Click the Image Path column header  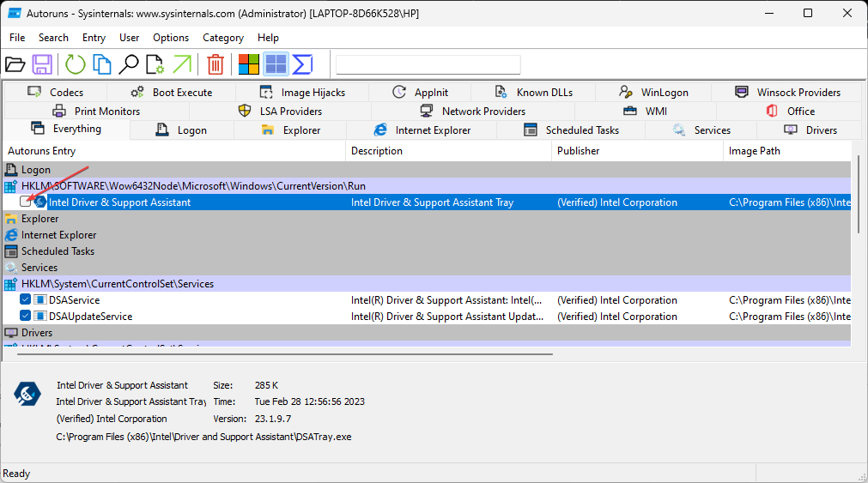click(787, 151)
